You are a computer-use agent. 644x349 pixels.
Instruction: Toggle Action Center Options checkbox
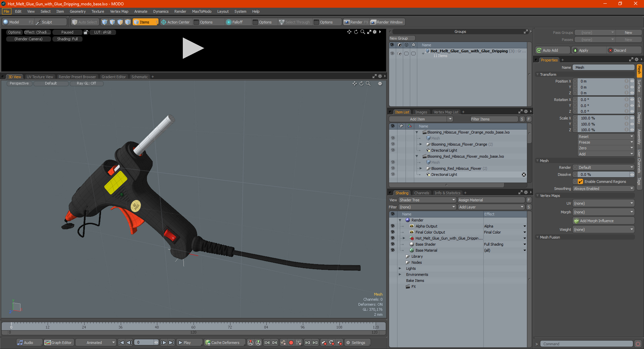pyautogui.click(x=196, y=22)
